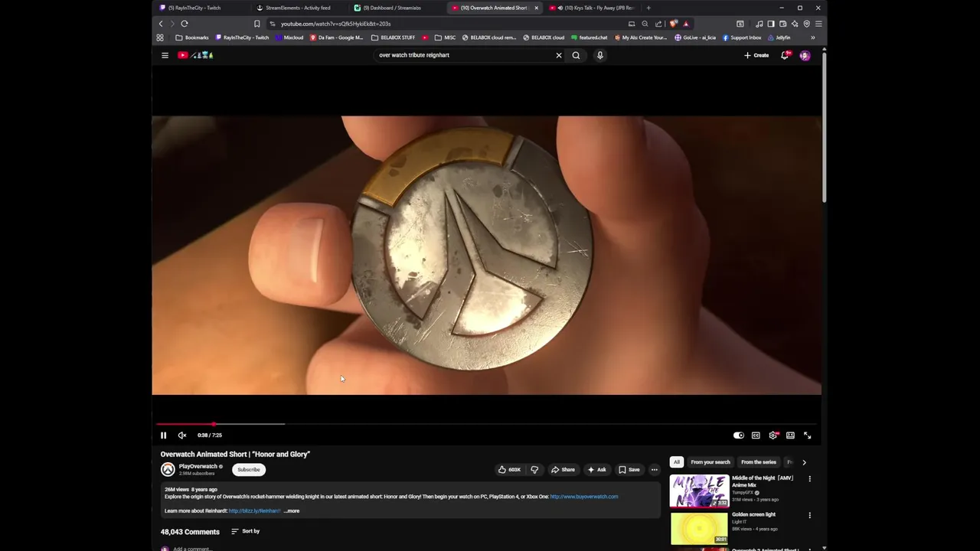Open the Leo AI sparkle icon
The image size is (980, 551).
click(795, 24)
